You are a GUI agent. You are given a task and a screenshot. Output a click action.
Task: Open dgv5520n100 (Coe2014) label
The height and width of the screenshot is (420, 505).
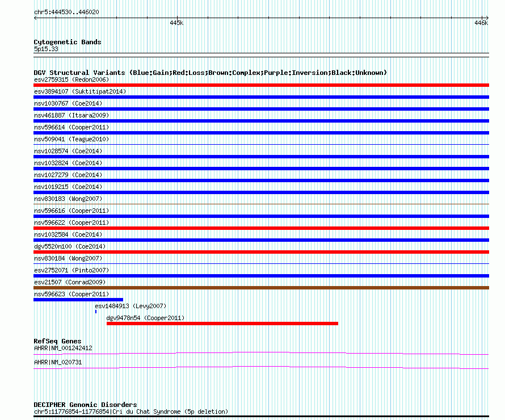(x=70, y=246)
